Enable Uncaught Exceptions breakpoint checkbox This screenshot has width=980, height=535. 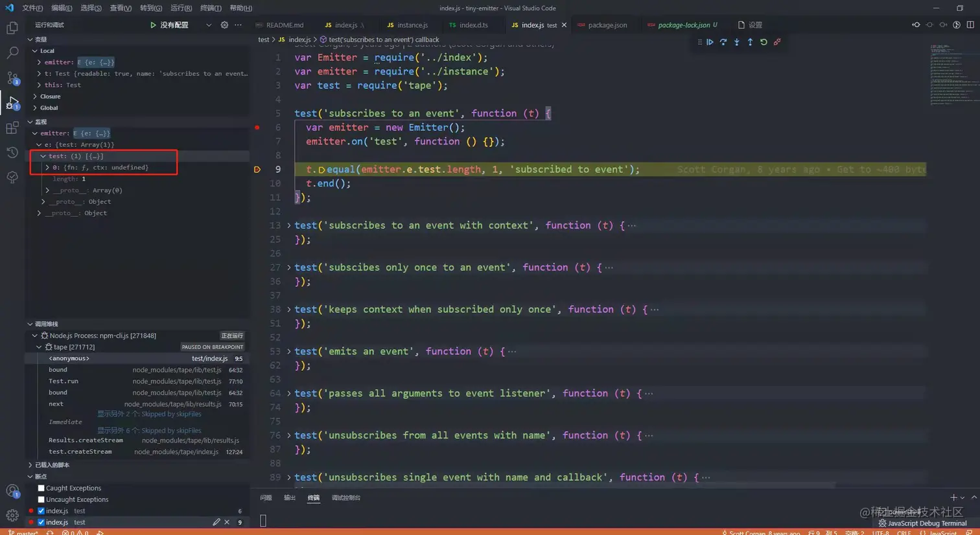coord(41,500)
